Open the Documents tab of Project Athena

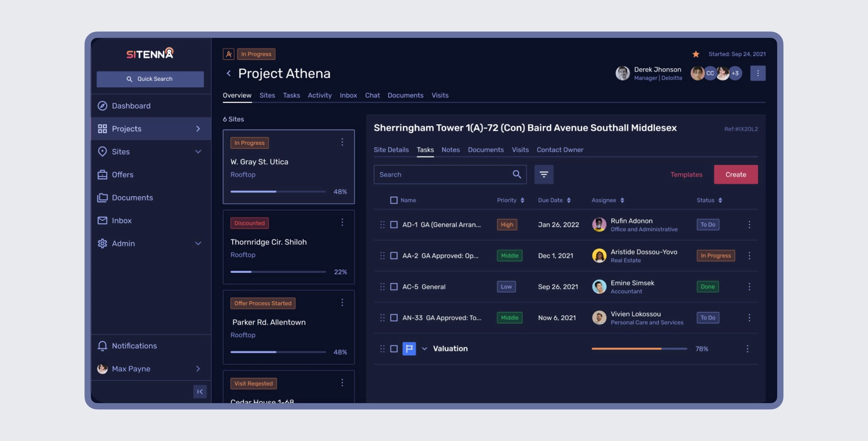[405, 95]
